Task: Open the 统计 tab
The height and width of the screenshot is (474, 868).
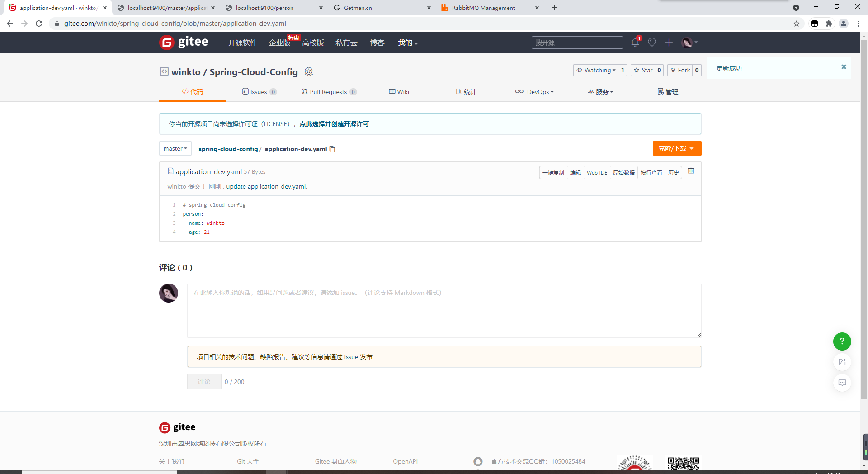Action: tap(466, 92)
